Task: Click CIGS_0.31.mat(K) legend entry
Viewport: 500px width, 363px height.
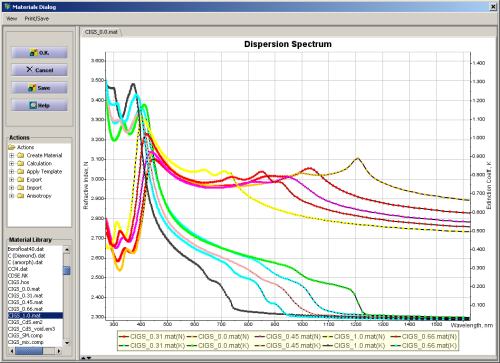Action: point(152,346)
